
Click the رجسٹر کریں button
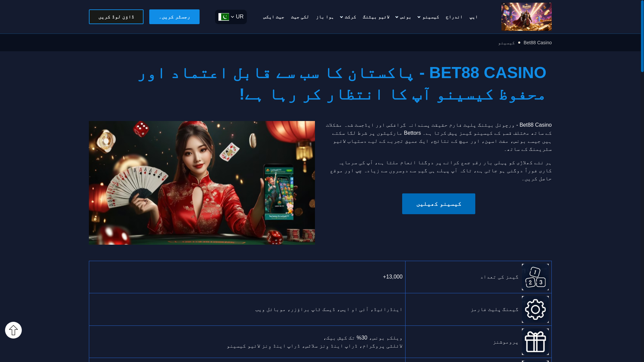[x=174, y=17]
